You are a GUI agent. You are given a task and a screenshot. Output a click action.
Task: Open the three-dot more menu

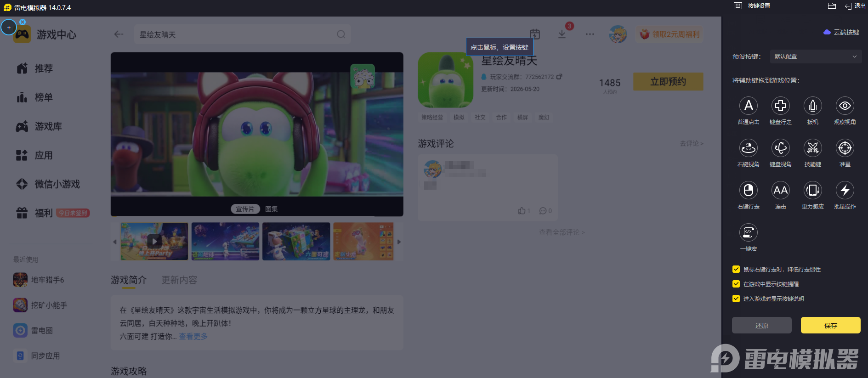(590, 34)
